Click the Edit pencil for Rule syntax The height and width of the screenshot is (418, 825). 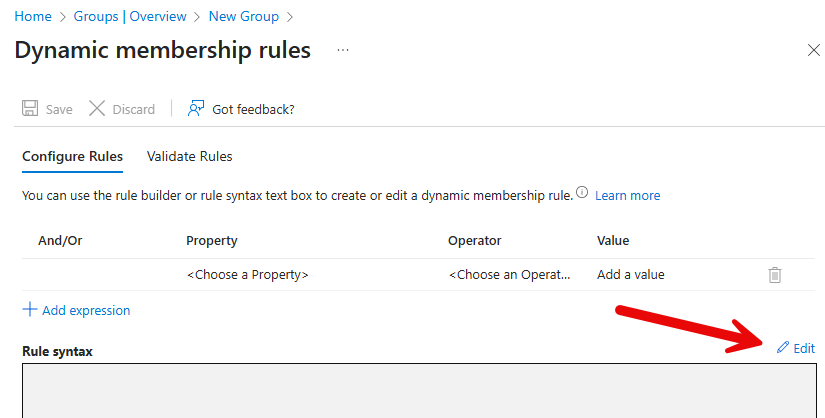[796, 348]
